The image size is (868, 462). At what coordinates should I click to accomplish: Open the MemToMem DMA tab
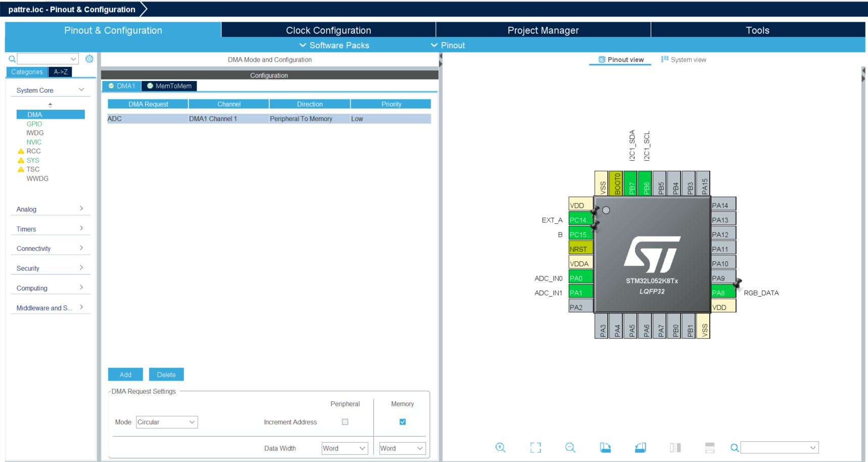tap(169, 86)
